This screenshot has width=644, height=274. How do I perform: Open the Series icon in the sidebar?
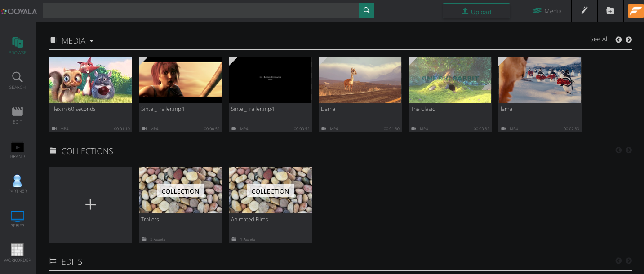tap(17, 216)
